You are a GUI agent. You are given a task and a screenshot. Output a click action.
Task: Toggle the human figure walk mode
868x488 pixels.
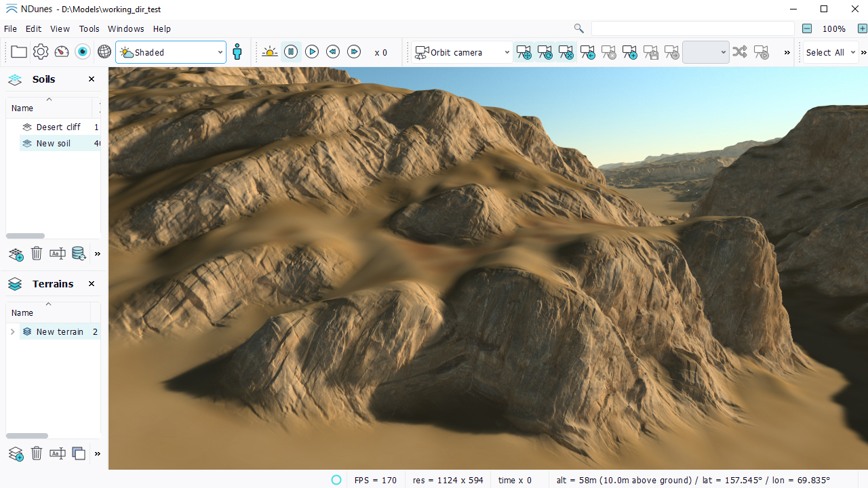(x=237, y=52)
